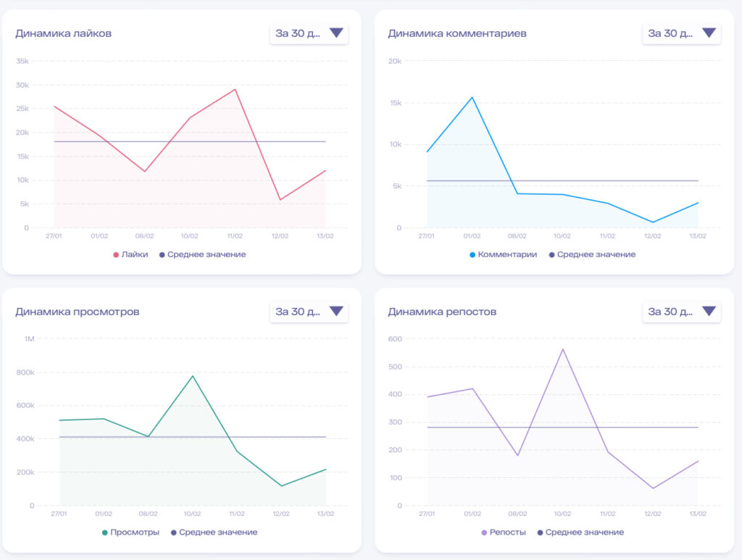The height and width of the screenshot is (560, 742).
Task: Click the 12/02 low point on reposts line
Action: pos(653,488)
